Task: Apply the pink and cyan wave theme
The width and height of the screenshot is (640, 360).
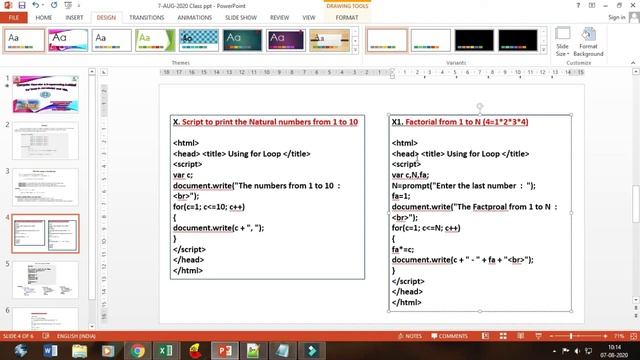Action: tap(68, 40)
